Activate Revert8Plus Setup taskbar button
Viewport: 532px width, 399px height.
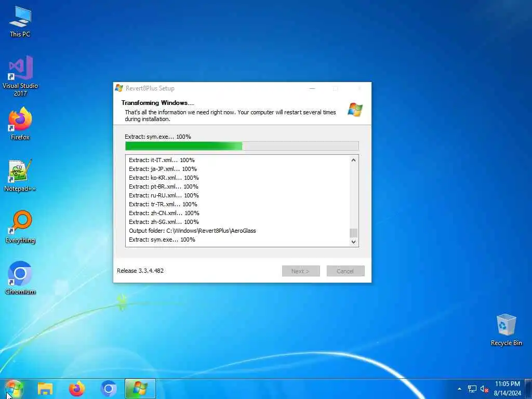(140, 389)
